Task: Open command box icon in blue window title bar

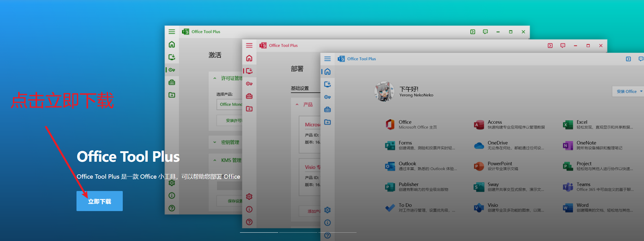Action: (x=628, y=59)
